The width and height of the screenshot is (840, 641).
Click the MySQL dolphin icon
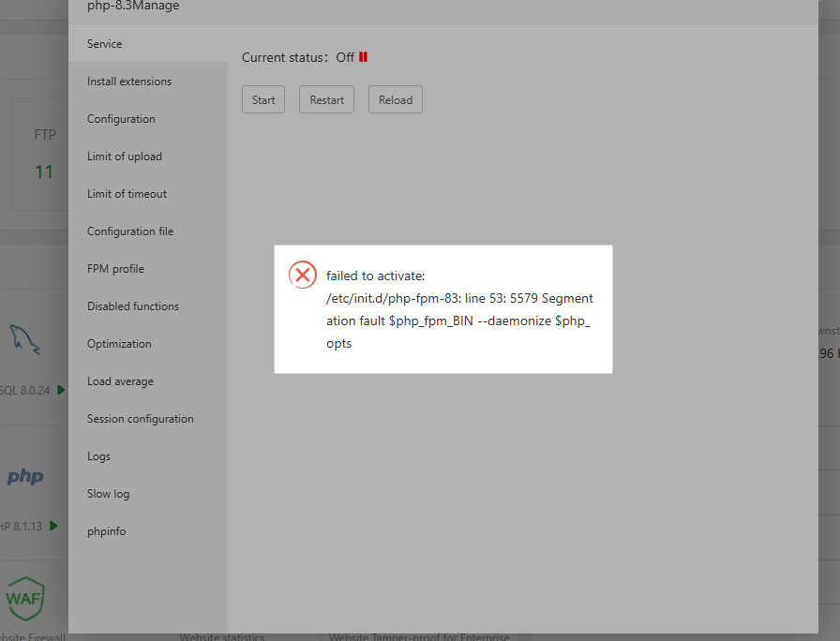pos(24,339)
